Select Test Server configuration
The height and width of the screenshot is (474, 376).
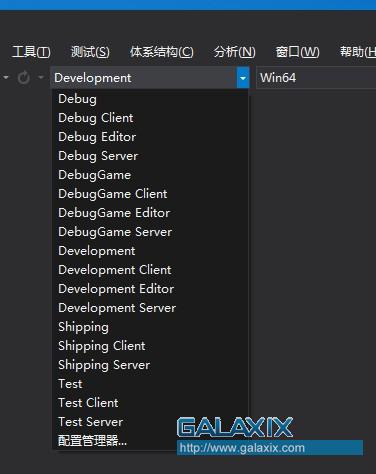pyautogui.click(x=150, y=422)
